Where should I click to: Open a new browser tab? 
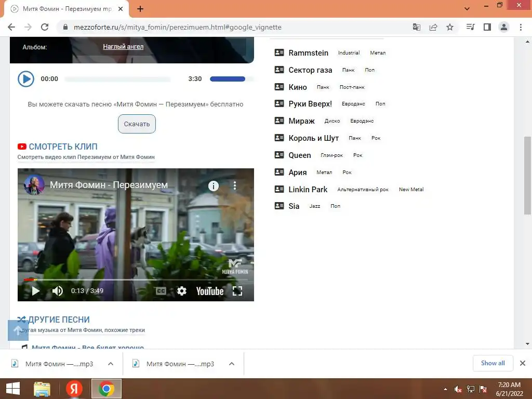tap(140, 9)
